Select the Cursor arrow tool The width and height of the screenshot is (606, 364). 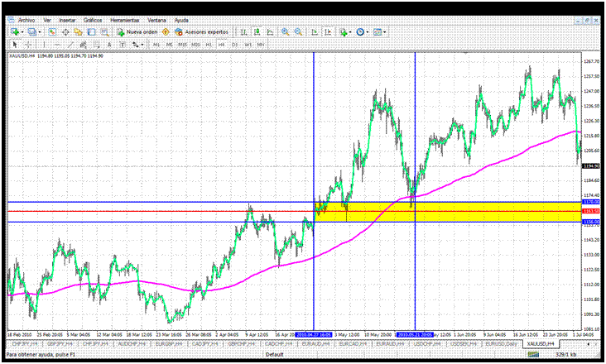pos(15,45)
